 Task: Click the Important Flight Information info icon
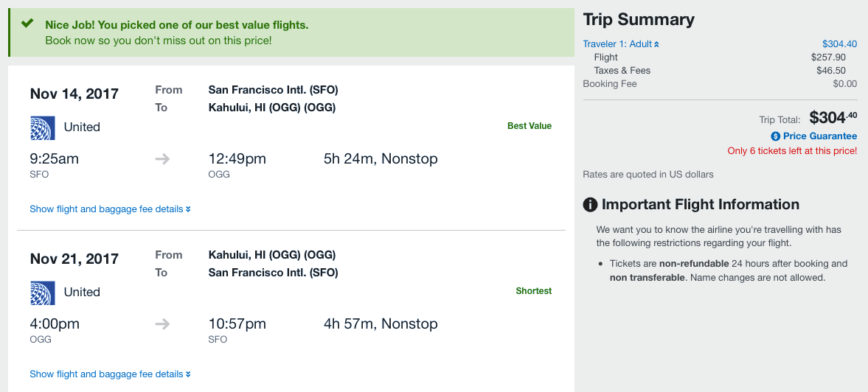(590, 205)
